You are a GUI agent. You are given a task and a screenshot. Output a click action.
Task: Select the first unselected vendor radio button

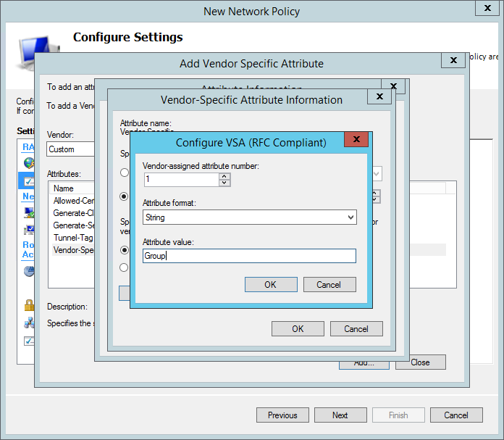click(125, 173)
